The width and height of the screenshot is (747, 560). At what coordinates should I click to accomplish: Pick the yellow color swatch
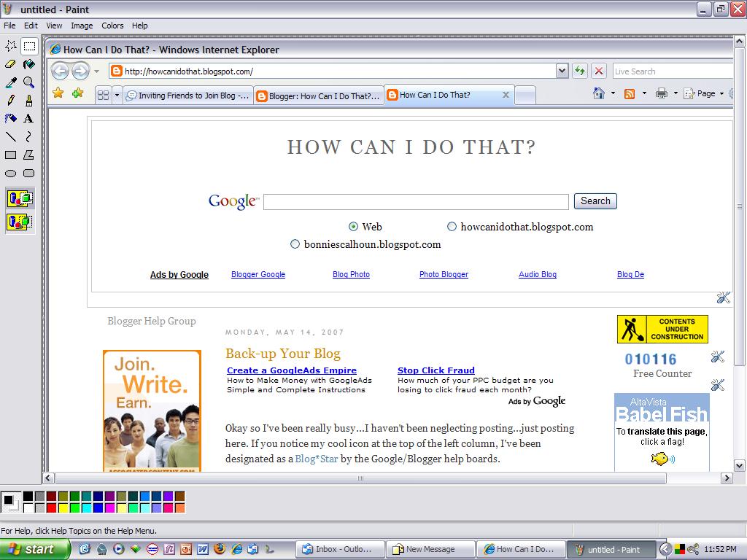pos(63,507)
